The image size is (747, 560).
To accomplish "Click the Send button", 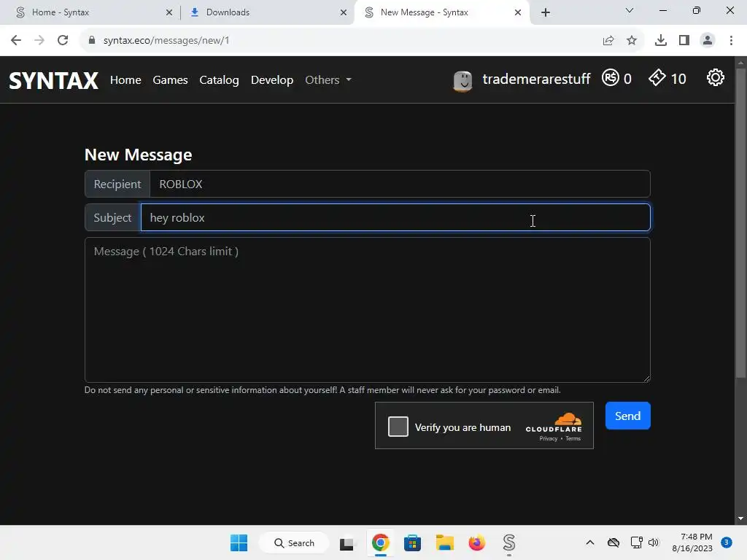I will pyautogui.click(x=628, y=416).
